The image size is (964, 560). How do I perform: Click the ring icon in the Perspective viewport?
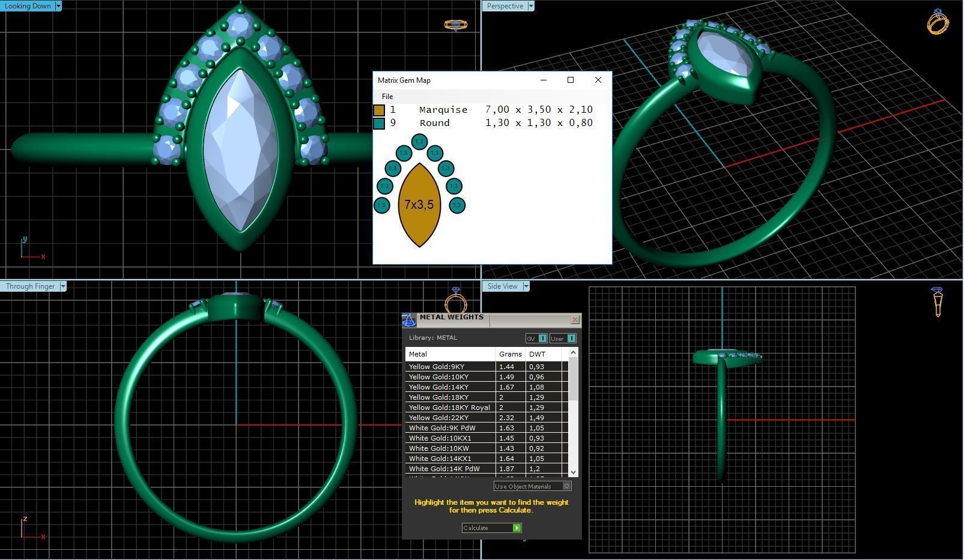coord(938,22)
